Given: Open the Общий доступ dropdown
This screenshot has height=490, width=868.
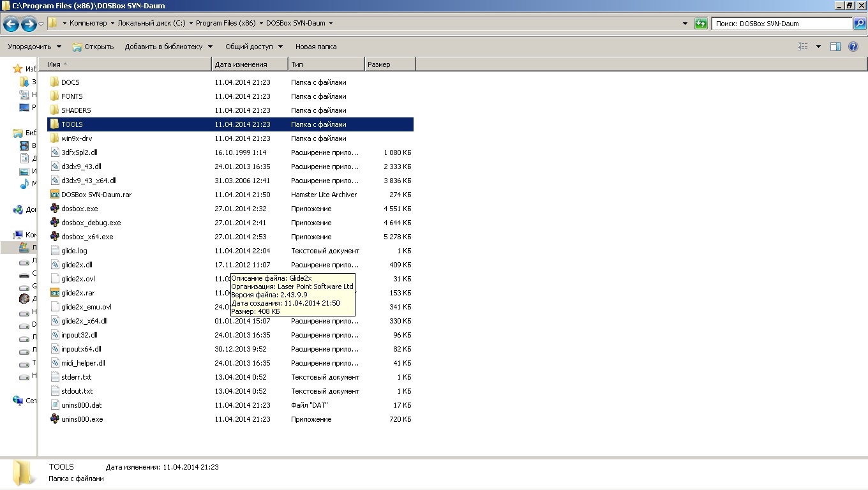Looking at the screenshot, I should 253,47.
